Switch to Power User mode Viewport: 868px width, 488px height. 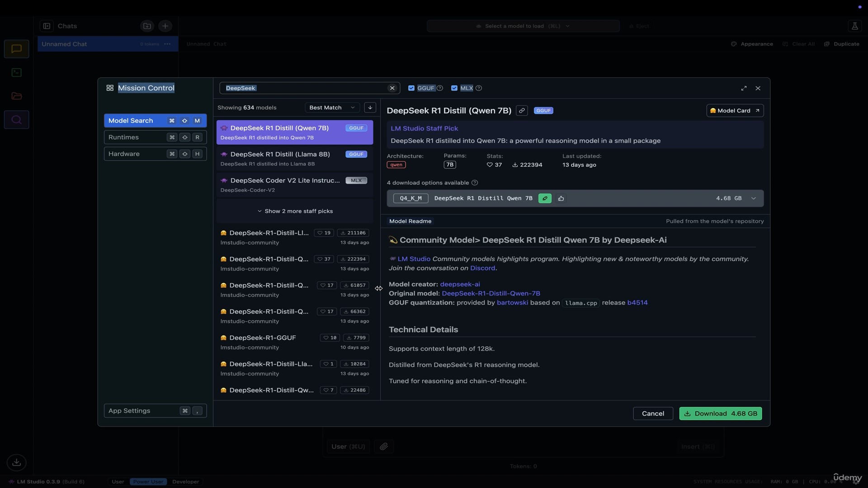pyautogui.click(x=148, y=482)
